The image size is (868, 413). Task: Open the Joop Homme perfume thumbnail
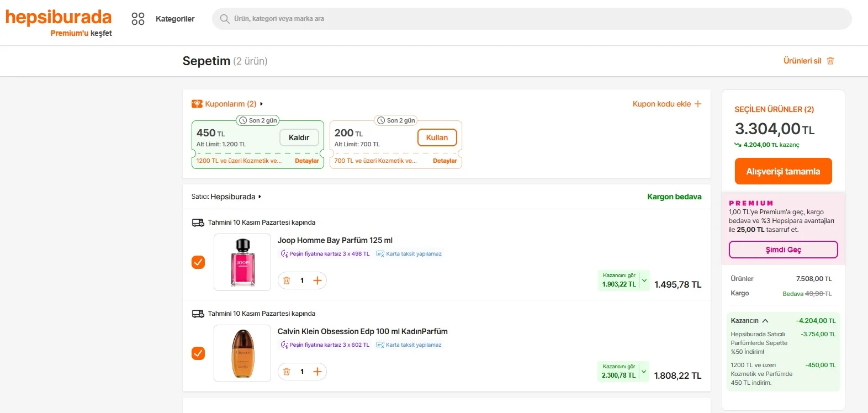pyautogui.click(x=242, y=262)
